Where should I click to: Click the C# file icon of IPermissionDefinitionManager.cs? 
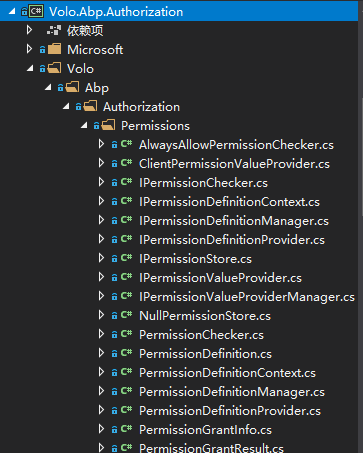pyautogui.click(x=126, y=220)
